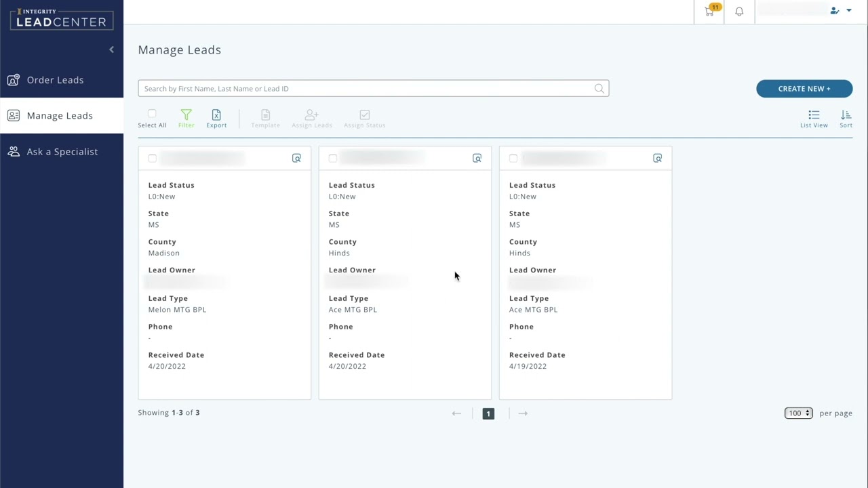Screen dimensions: 868x488
Task: Select page 1 in pagination
Action: (x=488, y=413)
